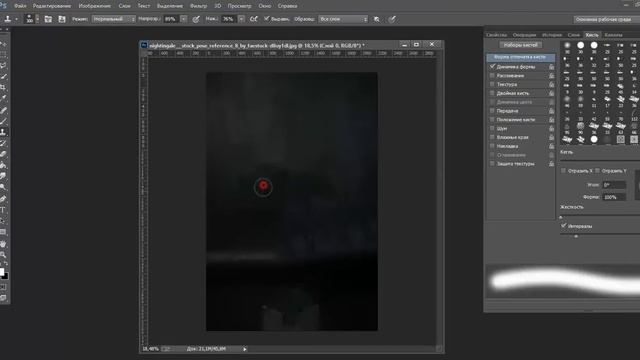Open Непрозр. opacity slider arrow
Screen dimensions: 640x360
click(184, 19)
